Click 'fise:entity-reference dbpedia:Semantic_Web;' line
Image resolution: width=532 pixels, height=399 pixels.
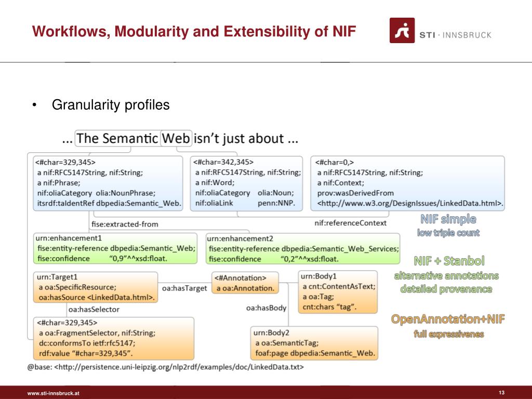[x=116, y=248]
